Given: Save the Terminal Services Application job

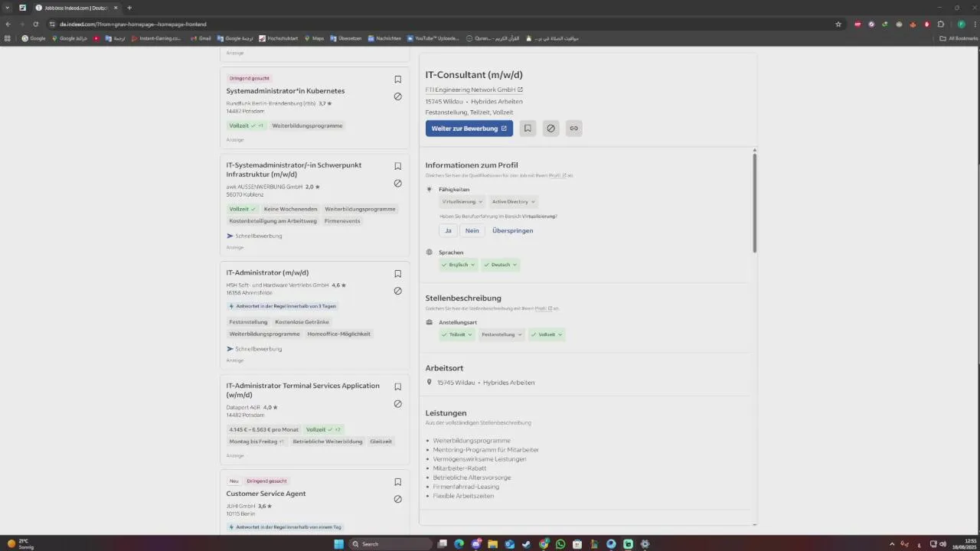Looking at the screenshot, I should pos(397,387).
